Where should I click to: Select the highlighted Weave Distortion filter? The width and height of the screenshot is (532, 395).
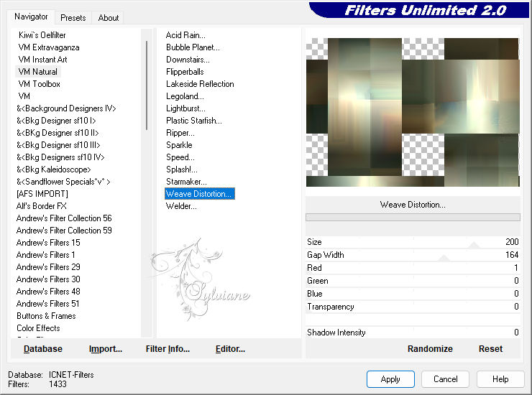(x=200, y=194)
